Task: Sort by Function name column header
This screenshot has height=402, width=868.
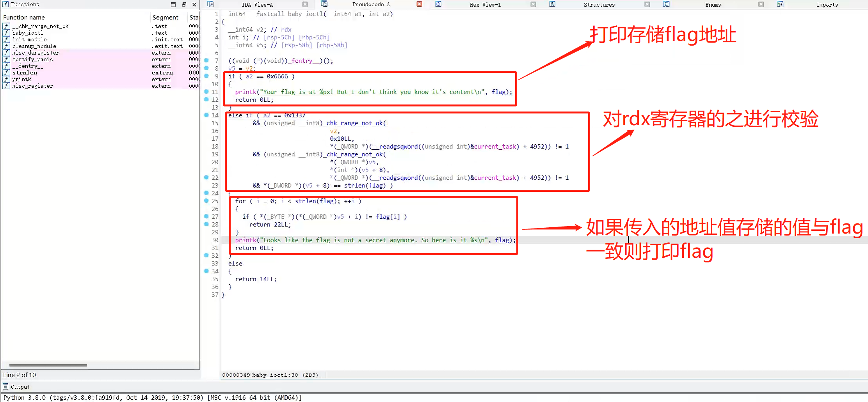Action: click(76, 17)
